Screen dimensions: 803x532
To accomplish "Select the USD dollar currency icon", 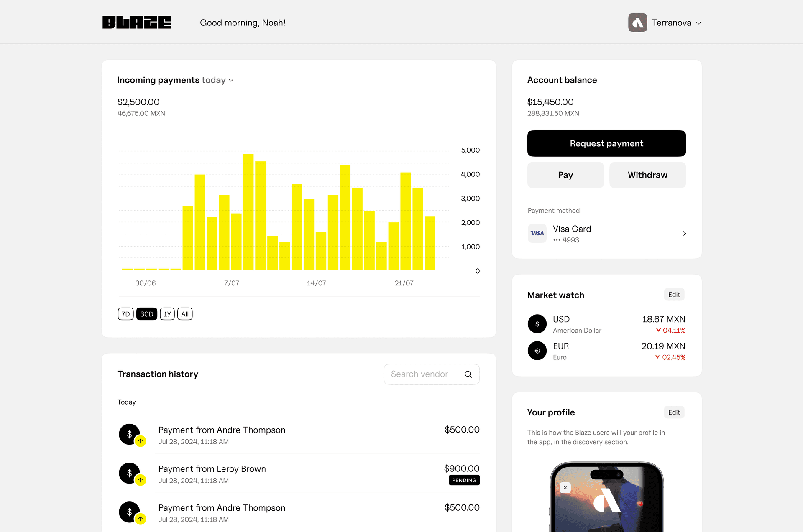I will (x=537, y=323).
